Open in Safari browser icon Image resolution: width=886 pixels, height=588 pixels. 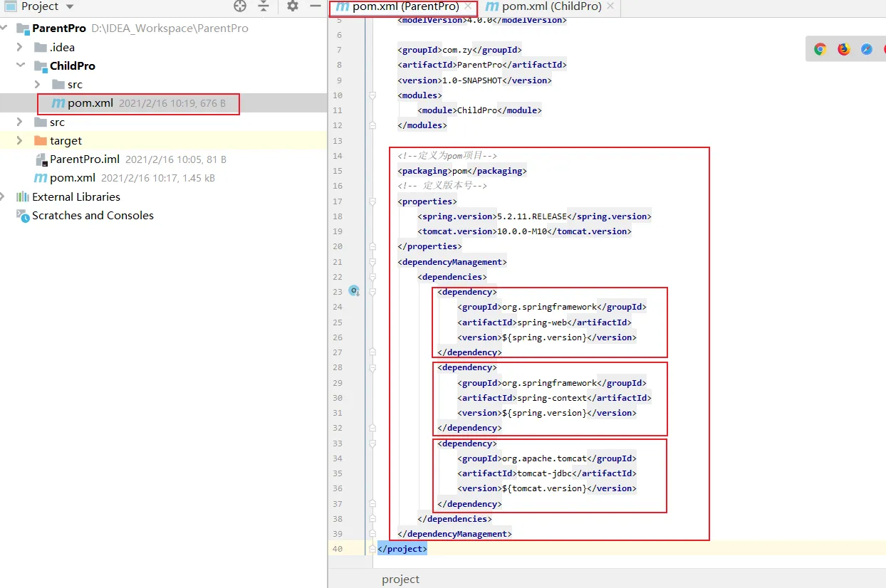pos(866,49)
